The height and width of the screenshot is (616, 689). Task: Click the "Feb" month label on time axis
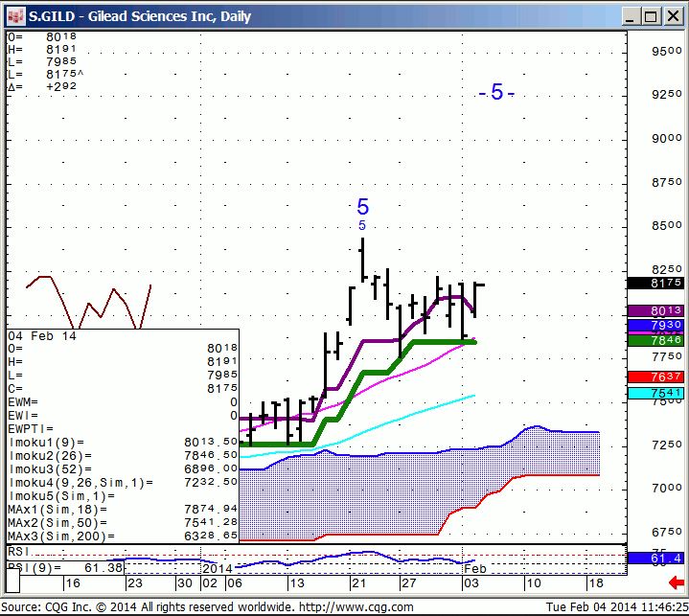click(x=476, y=569)
